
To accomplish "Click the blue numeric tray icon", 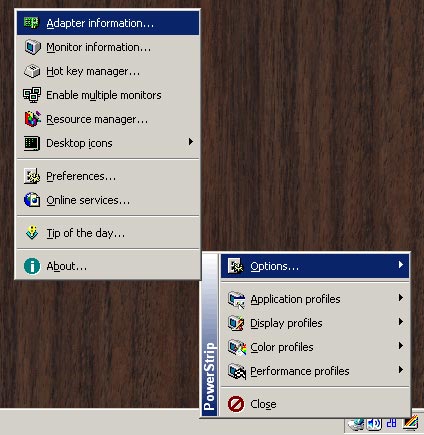I will (392, 423).
